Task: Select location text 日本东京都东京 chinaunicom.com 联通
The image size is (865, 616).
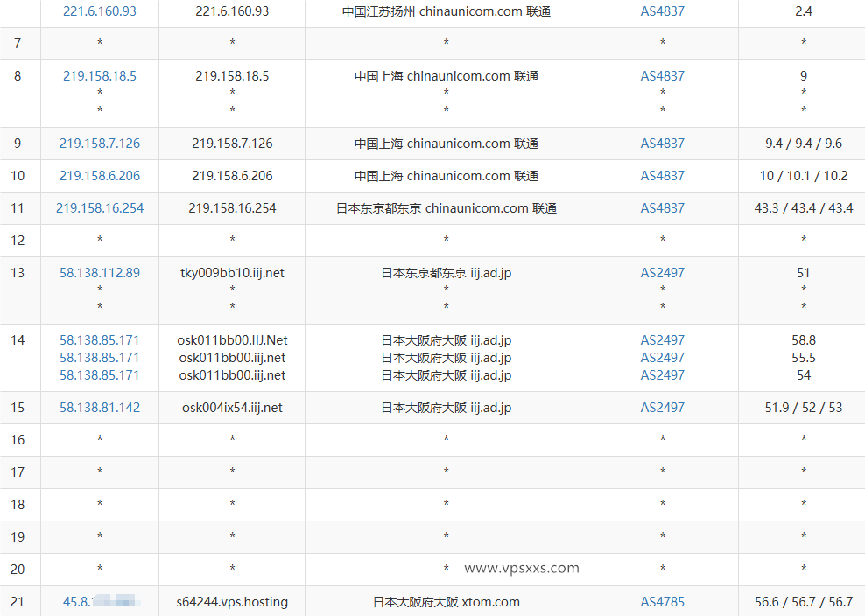Action: [447, 208]
